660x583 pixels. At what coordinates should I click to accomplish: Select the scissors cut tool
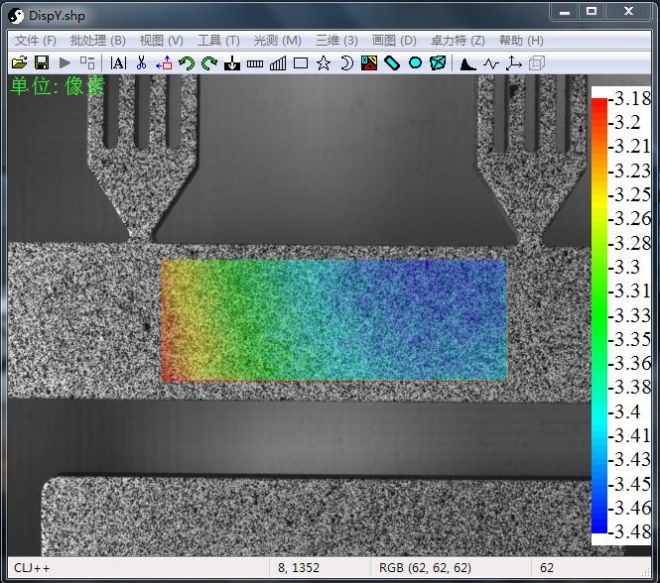(141, 63)
